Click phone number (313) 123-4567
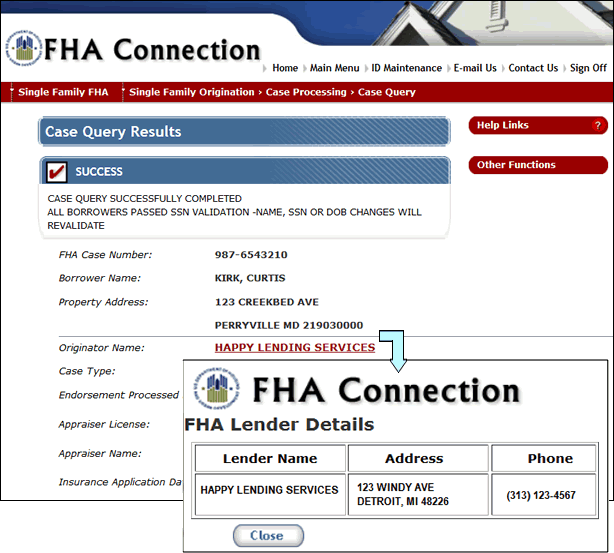This screenshot has width=614, height=553. [x=541, y=495]
